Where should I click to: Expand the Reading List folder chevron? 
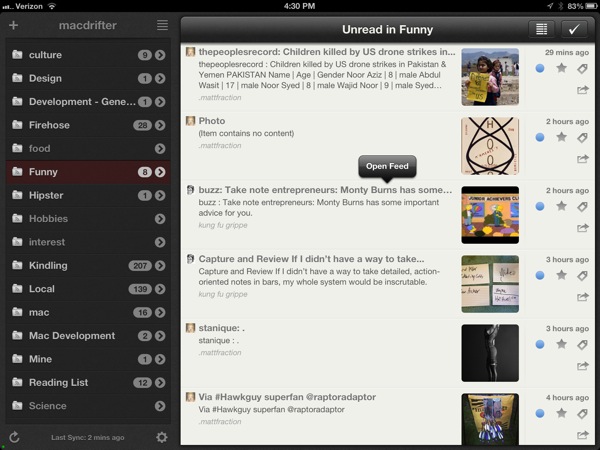click(160, 382)
